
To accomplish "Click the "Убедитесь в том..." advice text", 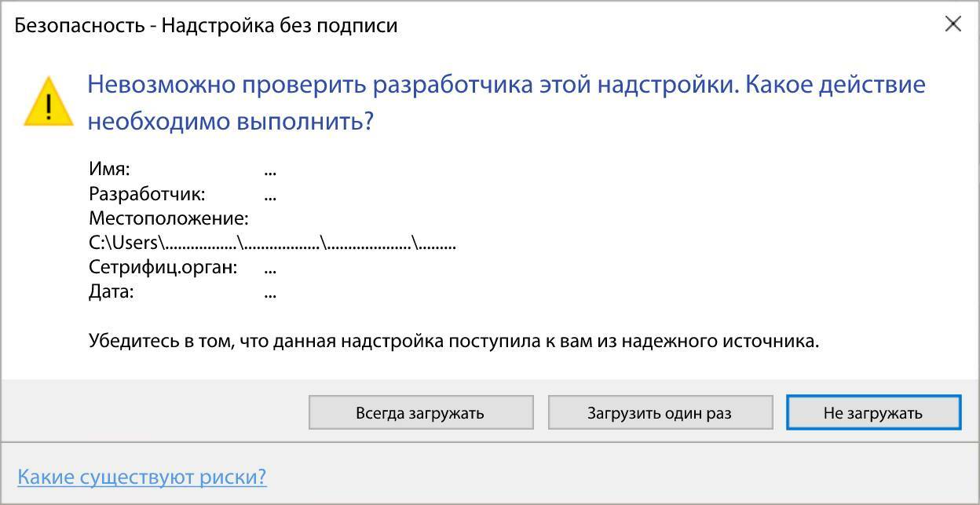I will click(453, 341).
